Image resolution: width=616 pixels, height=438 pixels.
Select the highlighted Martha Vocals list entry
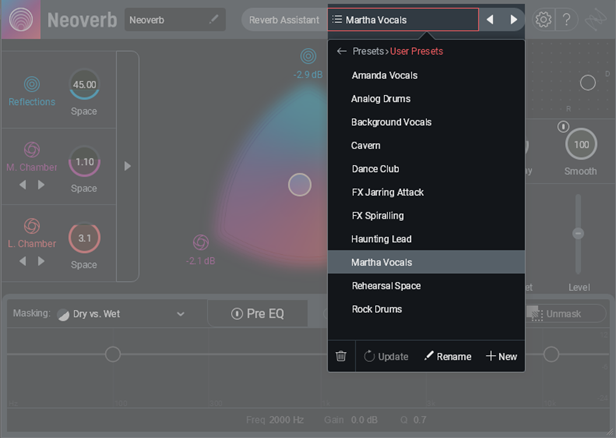(426, 262)
